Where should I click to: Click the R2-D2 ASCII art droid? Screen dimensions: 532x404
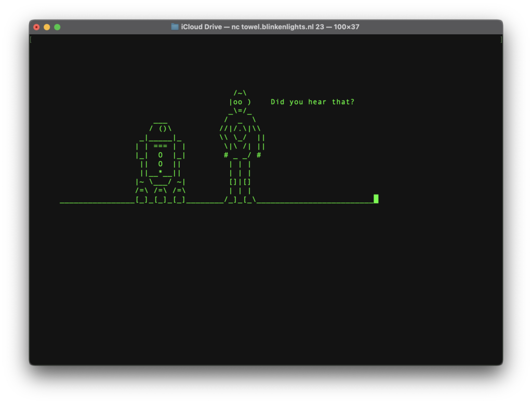[161, 162]
